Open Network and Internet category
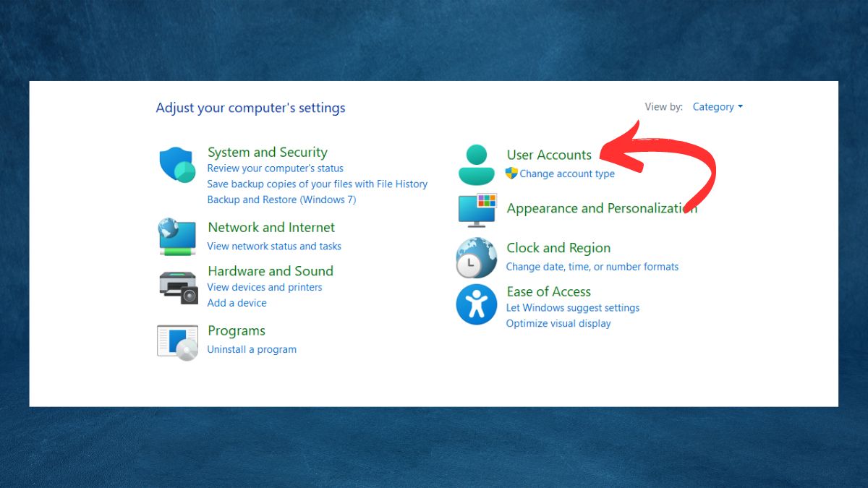868x488 pixels. pos(271,227)
